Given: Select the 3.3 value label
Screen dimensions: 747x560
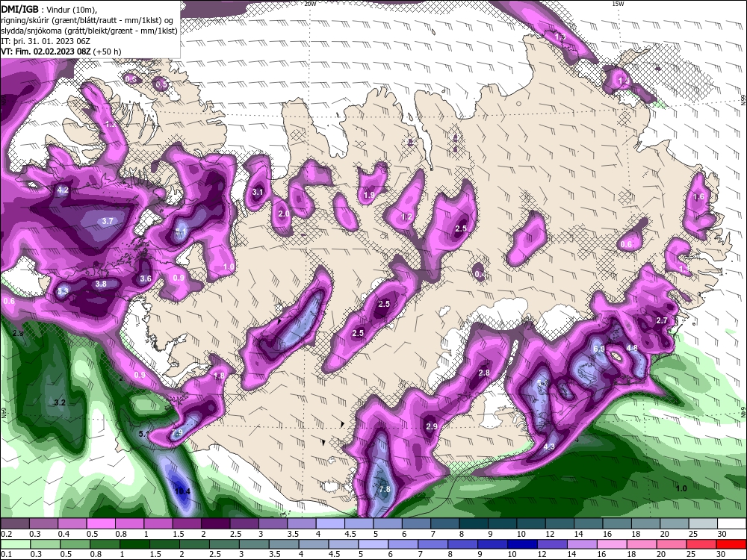Looking at the screenshot, I should (x=63, y=291).
